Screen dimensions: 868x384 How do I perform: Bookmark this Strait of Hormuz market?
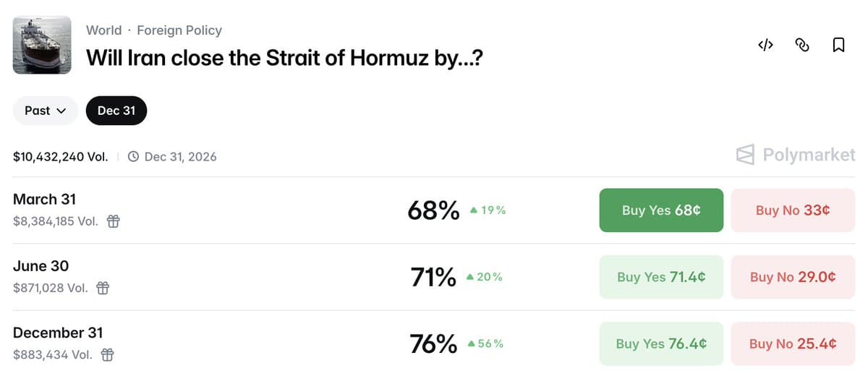click(838, 46)
